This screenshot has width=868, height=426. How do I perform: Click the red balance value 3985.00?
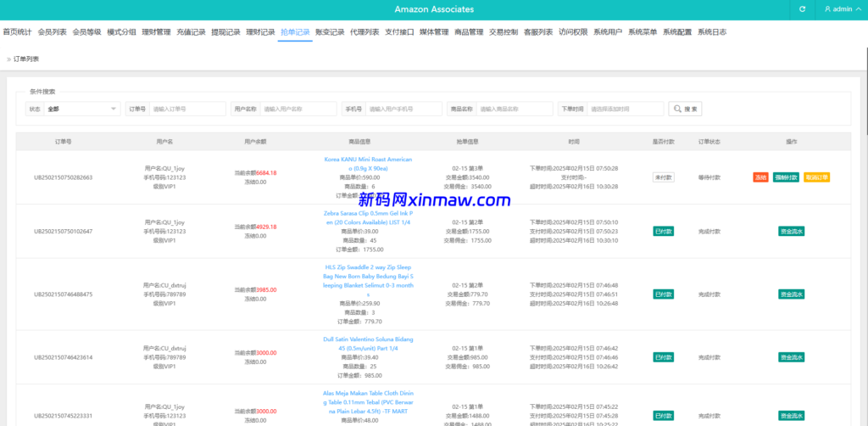tap(266, 289)
